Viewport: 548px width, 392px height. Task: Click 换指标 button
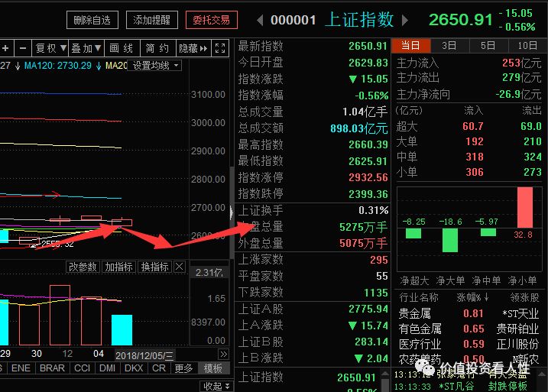[x=155, y=267]
